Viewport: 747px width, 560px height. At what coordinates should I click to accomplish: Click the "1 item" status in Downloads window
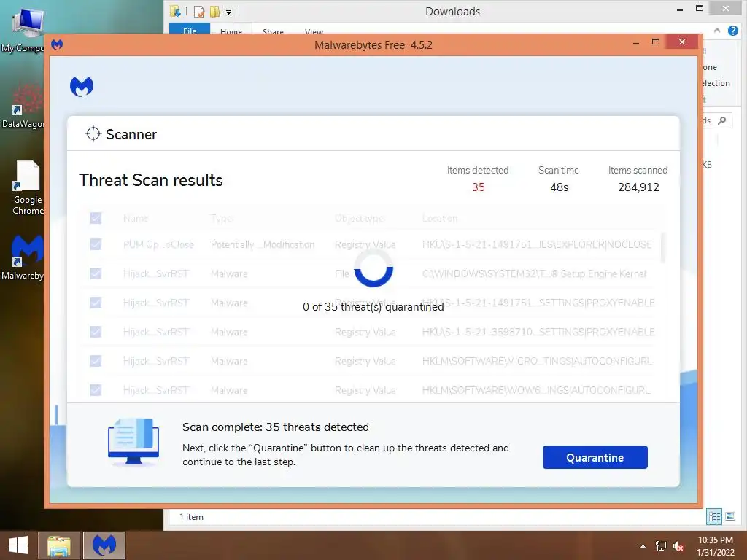(192, 517)
